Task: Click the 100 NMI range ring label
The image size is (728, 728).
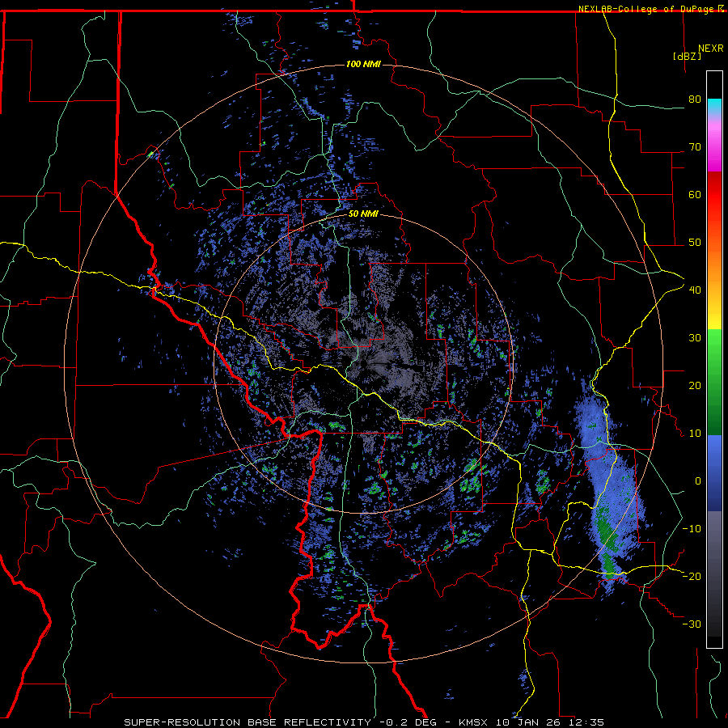Action: (363, 64)
